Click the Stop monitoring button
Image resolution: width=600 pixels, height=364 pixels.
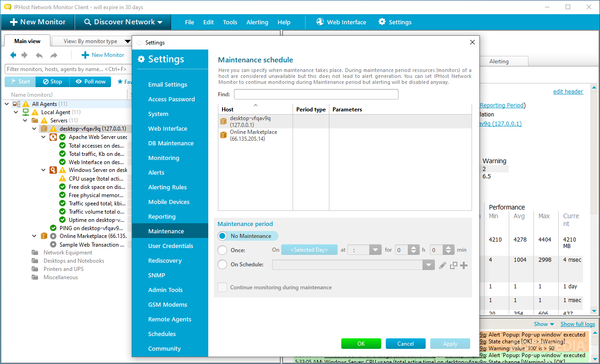pos(52,82)
